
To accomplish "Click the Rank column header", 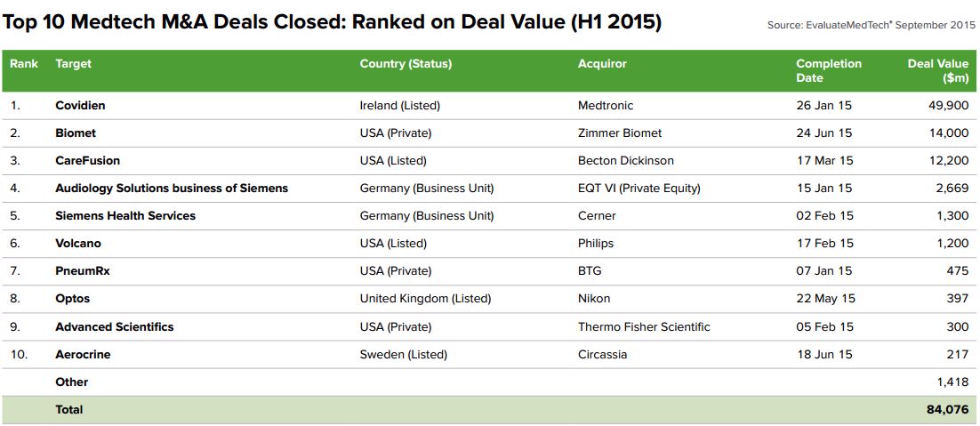I will pos(23,64).
